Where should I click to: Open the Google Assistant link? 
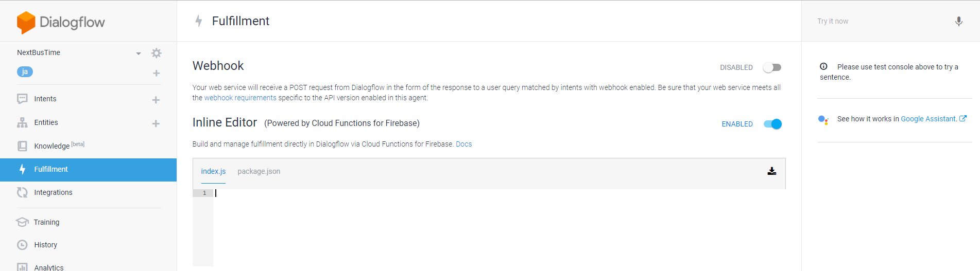[929, 119]
